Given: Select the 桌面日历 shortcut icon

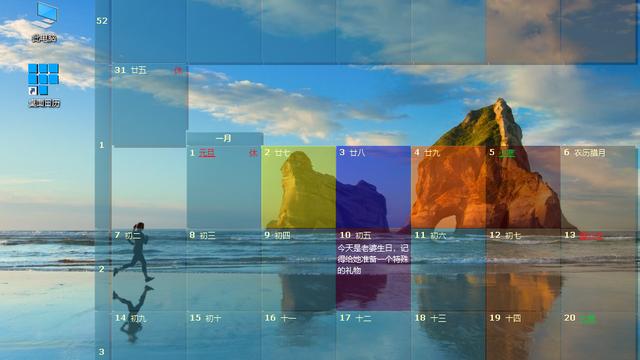Looking at the screenshot, I should point(44,85).
